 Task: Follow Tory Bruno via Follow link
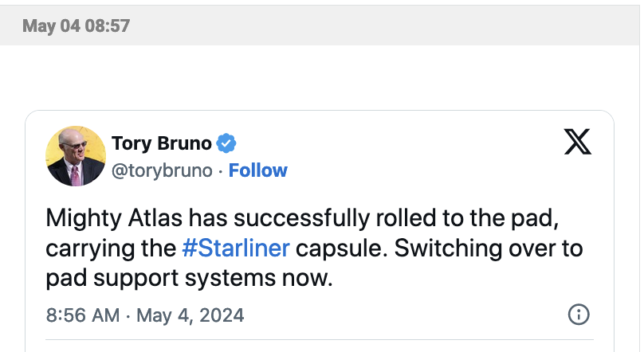coord(258,170)
